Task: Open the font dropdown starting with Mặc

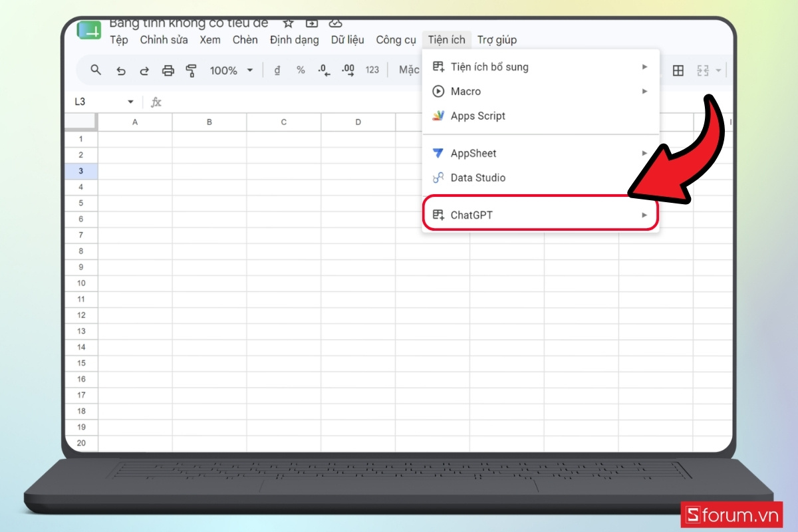Action: (409, 70)
